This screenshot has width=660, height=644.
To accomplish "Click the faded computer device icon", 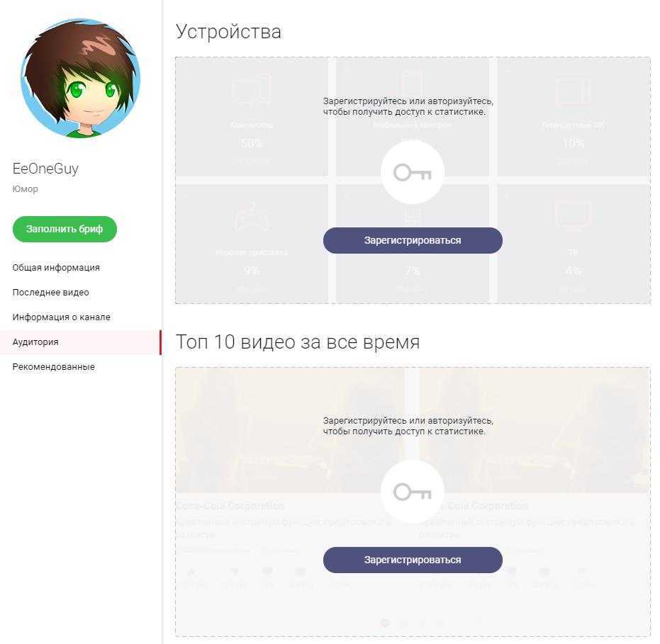I will 251,89.
